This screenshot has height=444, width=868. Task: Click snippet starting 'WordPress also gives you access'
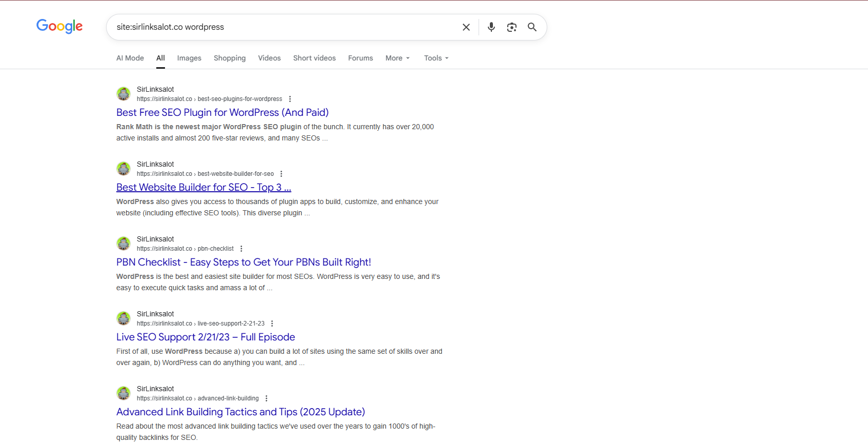(277, 207)
